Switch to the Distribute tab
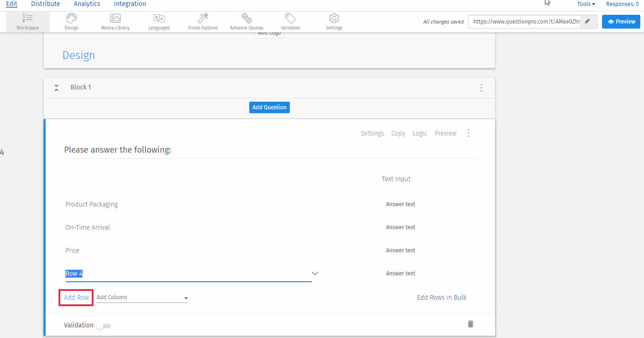Screen dimensions: 644x338 point(46,4)
